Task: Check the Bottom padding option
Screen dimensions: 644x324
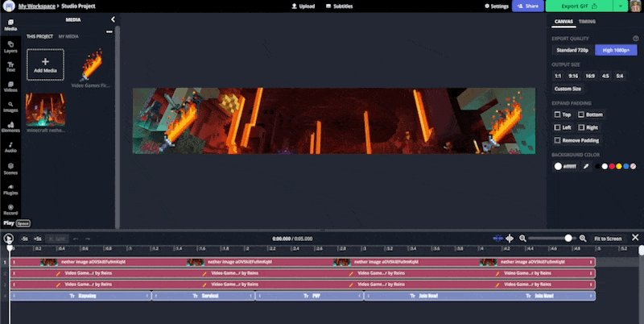Action: click(581, 114)
